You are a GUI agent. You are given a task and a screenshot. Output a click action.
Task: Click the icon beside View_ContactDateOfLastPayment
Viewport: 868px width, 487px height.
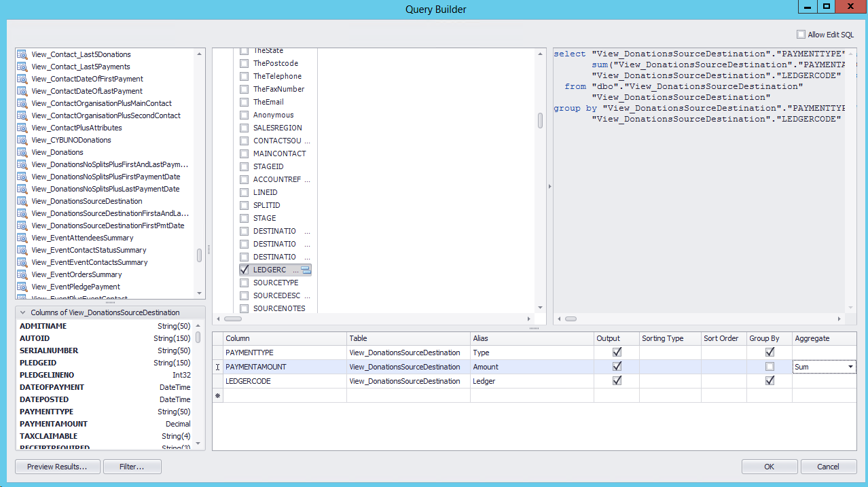tap(22, 91)
